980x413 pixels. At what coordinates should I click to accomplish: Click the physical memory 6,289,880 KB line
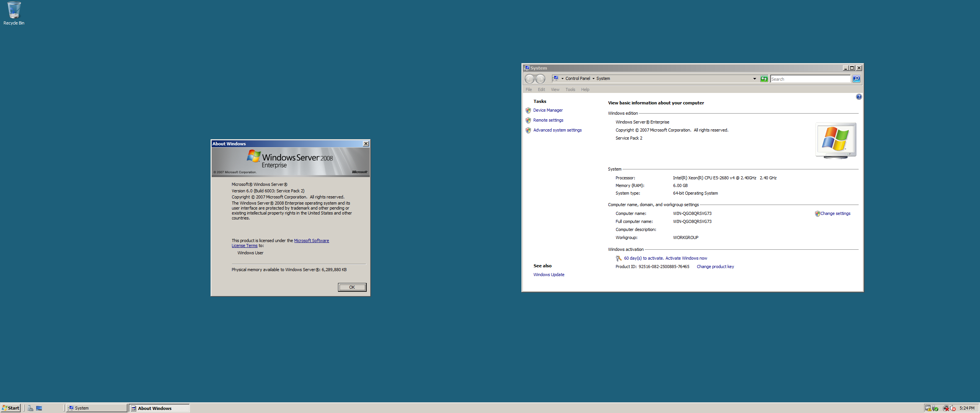[289, 270]
